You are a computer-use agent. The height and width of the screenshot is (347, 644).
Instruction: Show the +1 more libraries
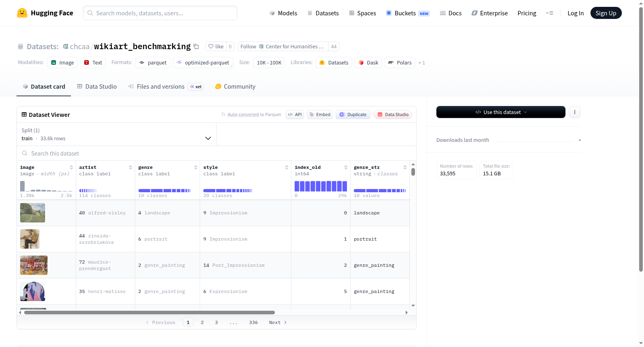pyautogui.click(x=421, y=62)
